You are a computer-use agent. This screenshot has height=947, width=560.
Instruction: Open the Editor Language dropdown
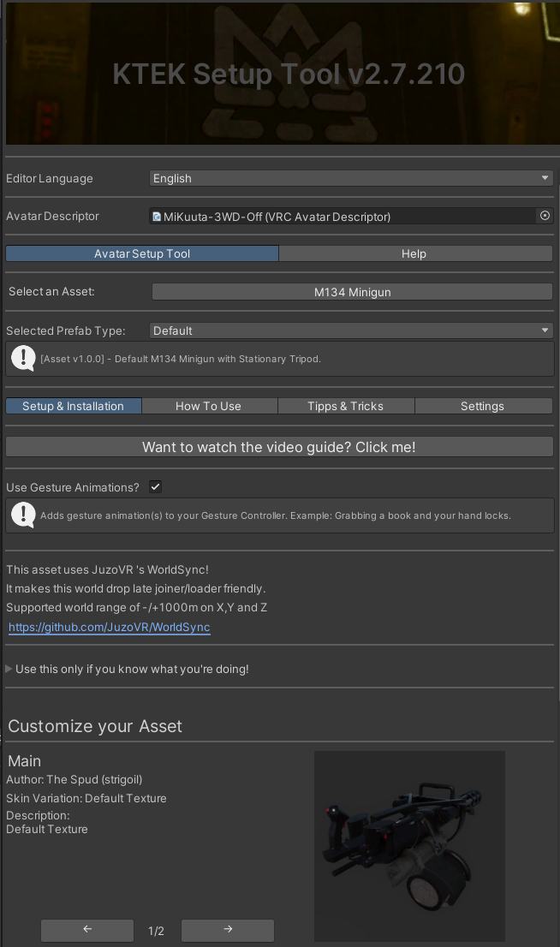click(351, 178)
